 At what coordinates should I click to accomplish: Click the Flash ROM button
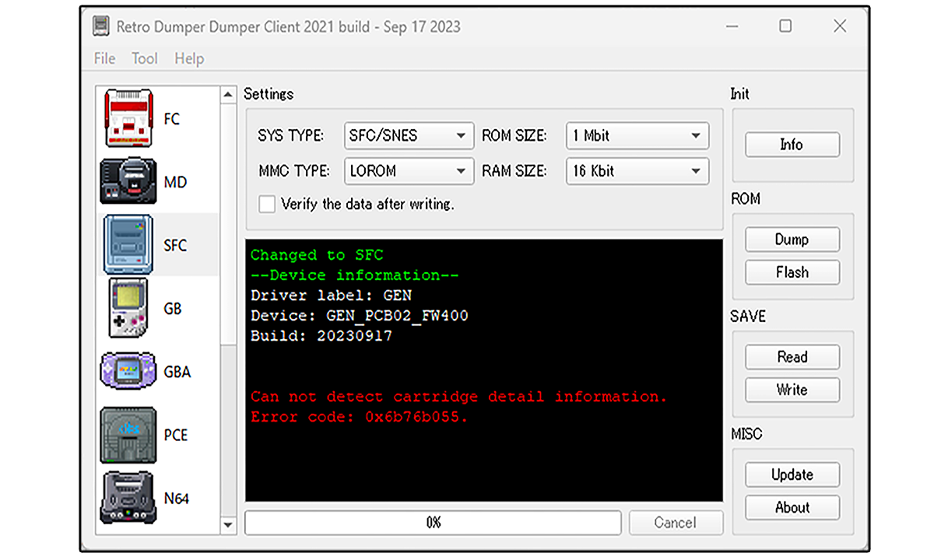point(792,272)
